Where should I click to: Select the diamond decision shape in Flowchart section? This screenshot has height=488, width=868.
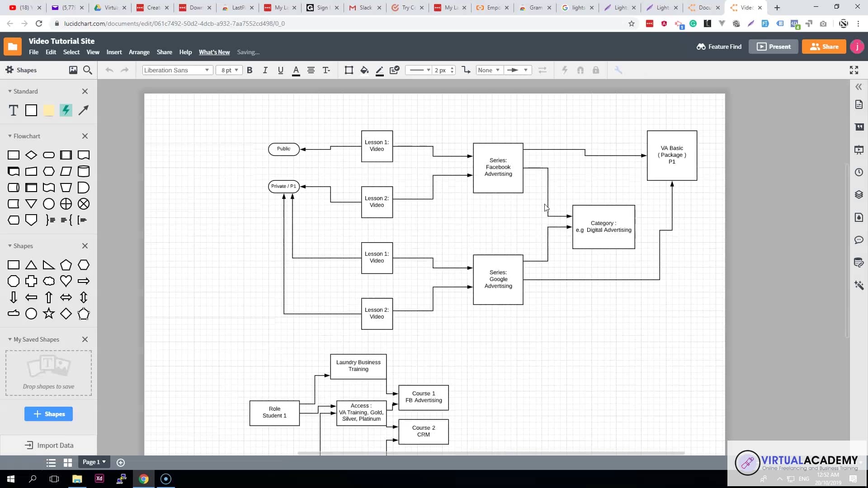click(31, 155)
